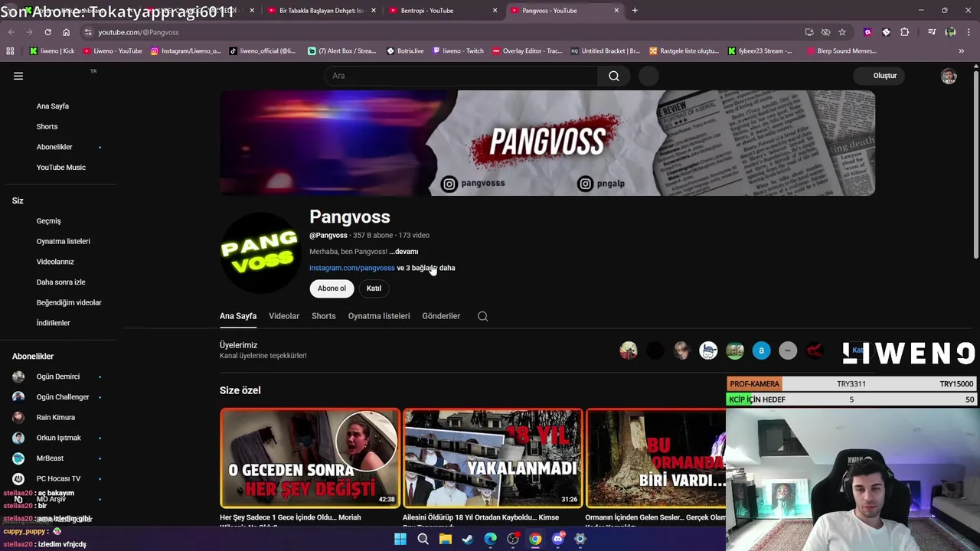Screen dimensions: 980x551
Task: Open Windows taskbar search
Action: (x=423, y=539)
